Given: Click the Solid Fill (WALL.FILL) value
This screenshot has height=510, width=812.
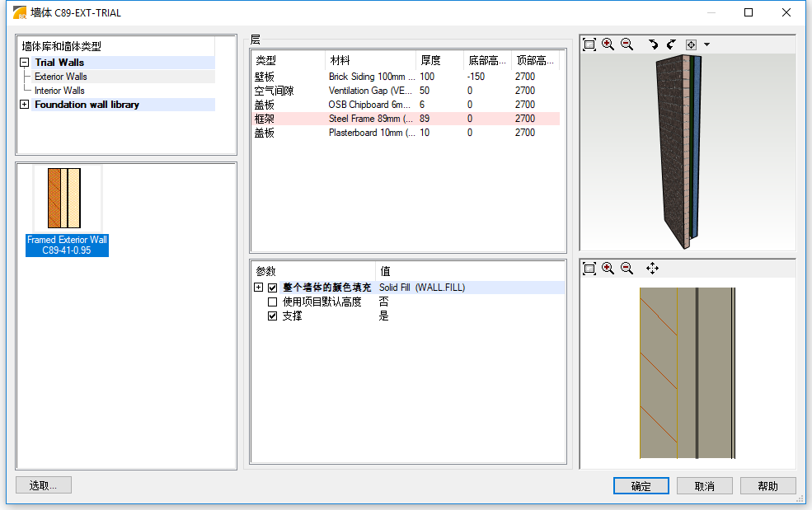Looking at the screenshot, I should [422, 288].
